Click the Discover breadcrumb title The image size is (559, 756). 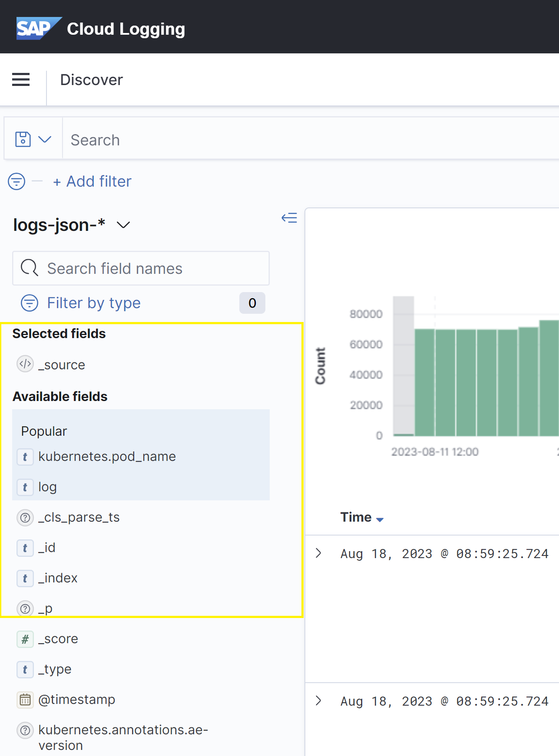tap(92, 80)
